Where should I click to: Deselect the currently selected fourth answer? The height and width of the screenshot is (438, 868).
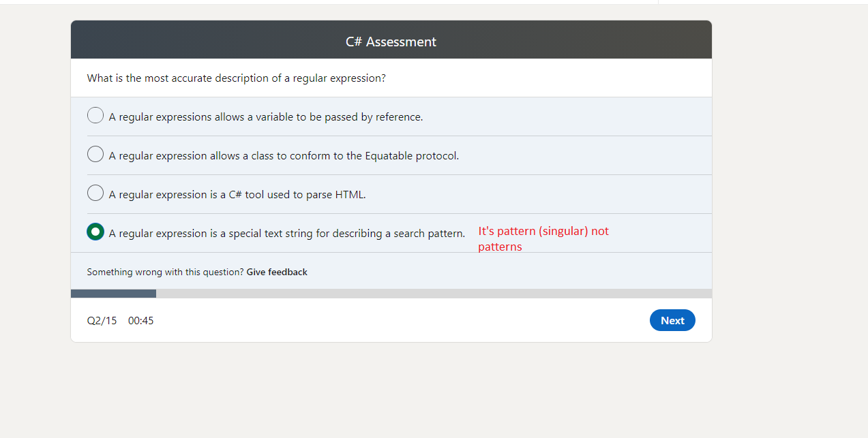coord(95,232)
